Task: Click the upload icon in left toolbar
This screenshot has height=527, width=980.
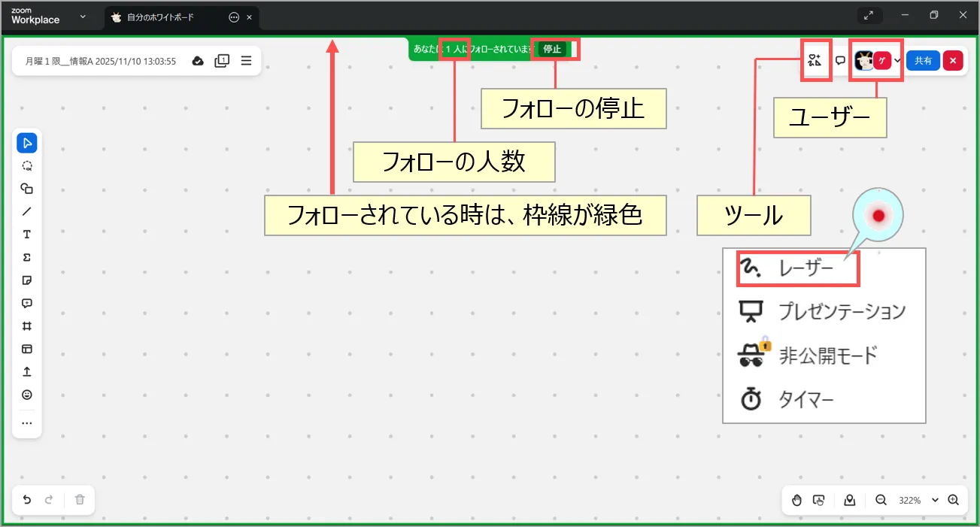Action: tap(27, 372)
